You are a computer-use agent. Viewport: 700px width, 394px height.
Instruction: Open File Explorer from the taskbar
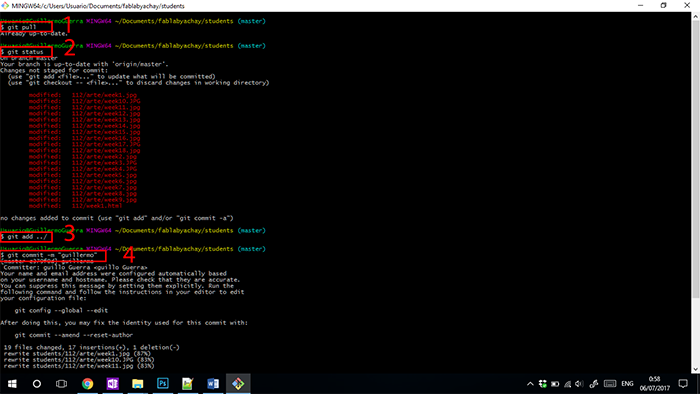(x=138, y=384)
